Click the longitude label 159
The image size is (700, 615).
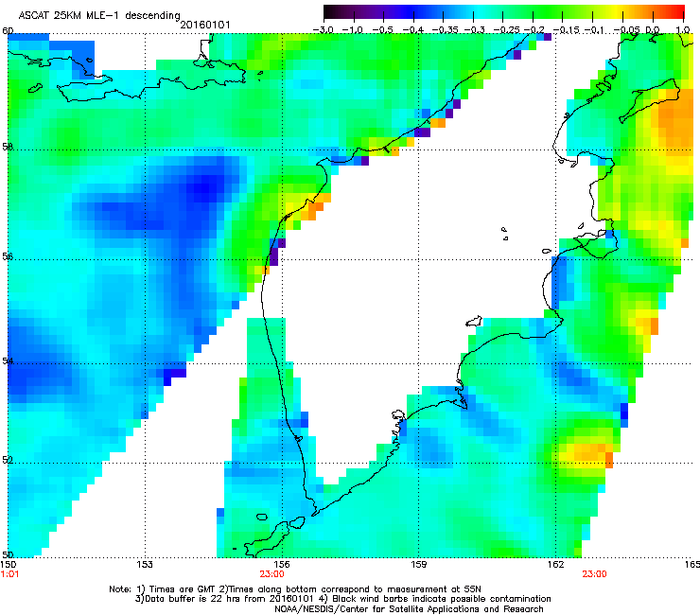pos(419,565)
